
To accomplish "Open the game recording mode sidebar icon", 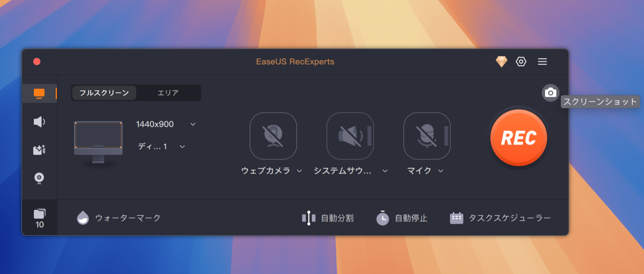I will click(x=39, y=150).
